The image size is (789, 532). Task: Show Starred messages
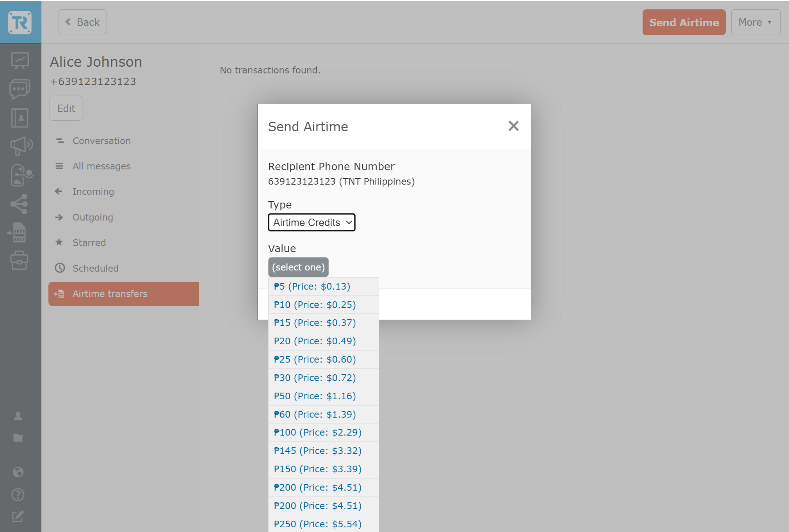123,243
